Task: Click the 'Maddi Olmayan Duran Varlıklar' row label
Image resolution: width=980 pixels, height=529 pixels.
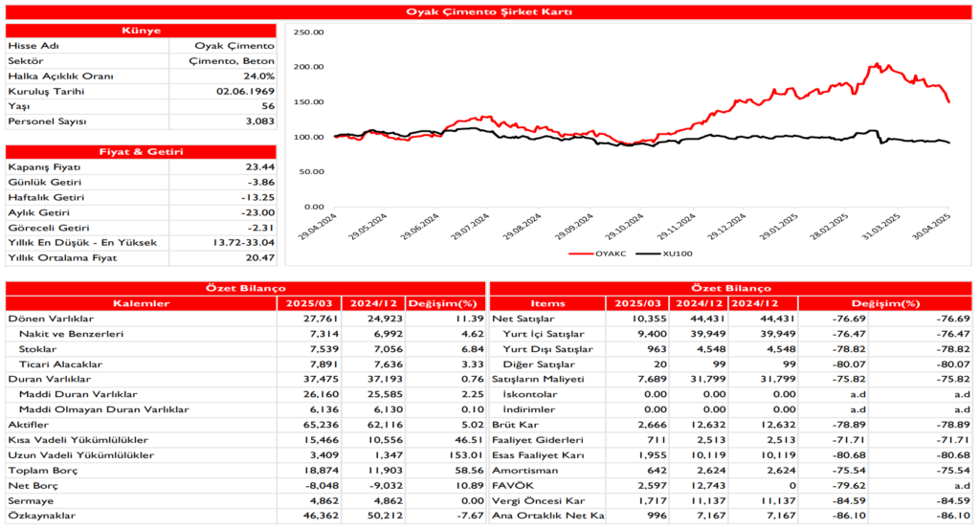Action: (103, 409)
